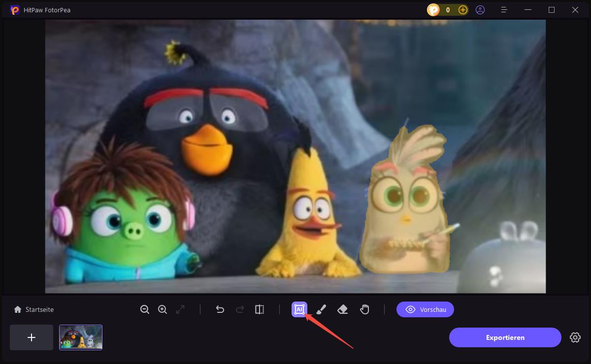Select the Angry Birds image thumbnail
The height and width of the screenshot is (364, 591).
click(x=81, y=337)
